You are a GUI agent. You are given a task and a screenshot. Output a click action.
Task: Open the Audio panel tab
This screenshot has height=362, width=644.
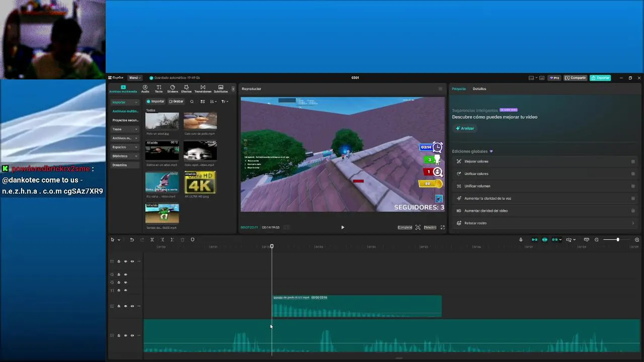145,89
